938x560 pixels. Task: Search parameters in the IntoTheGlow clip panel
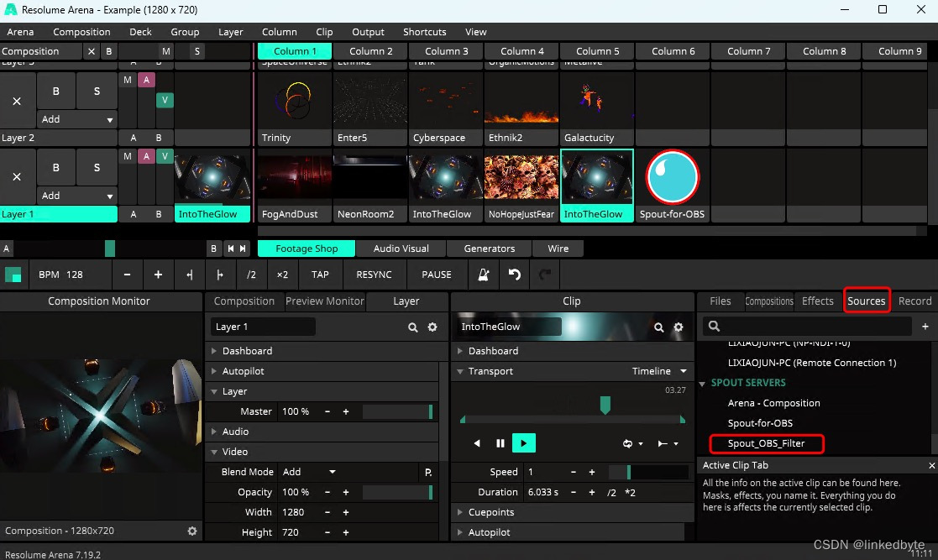658,327
